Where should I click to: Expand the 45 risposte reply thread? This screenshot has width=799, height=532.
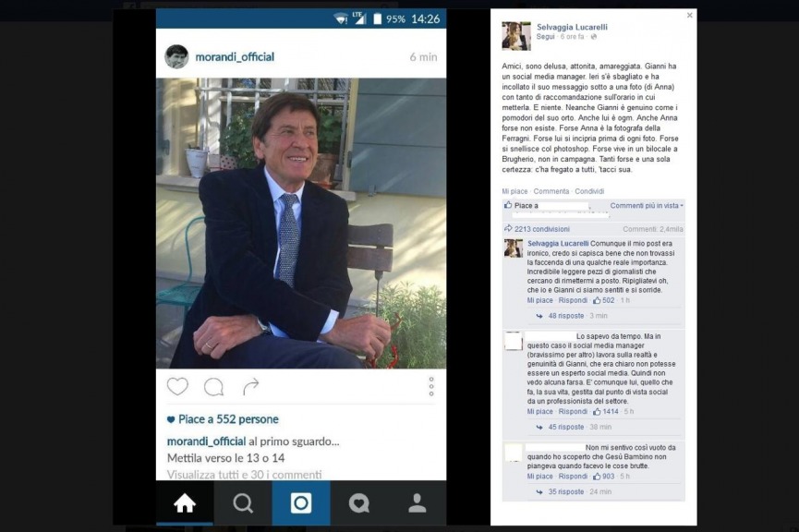[x=565, y=427]
